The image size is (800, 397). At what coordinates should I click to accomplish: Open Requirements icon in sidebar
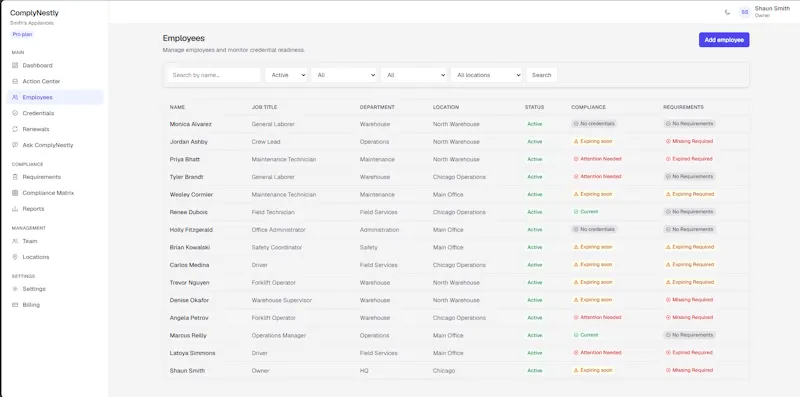click(x=15, y=177)
